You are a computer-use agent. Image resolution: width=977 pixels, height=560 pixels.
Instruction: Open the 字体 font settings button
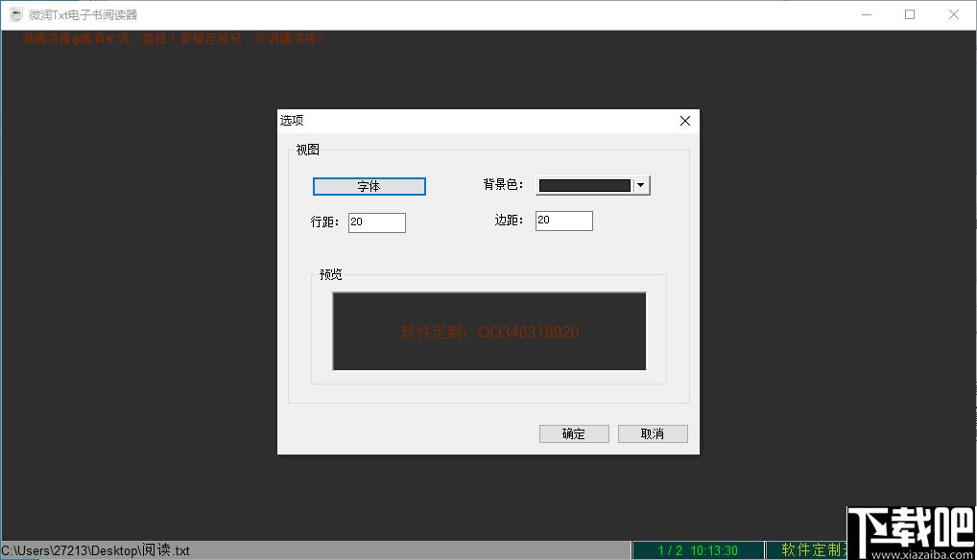(x=369, y=186)
